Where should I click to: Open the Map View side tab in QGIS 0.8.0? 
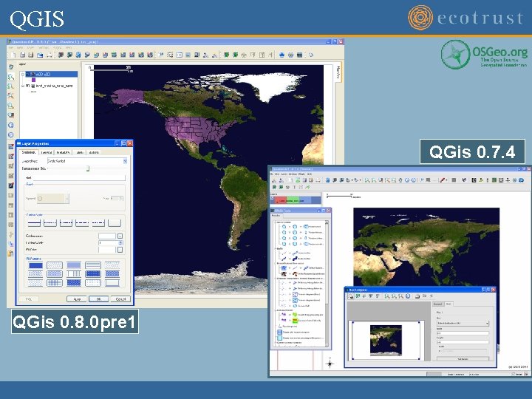(338, 72)
